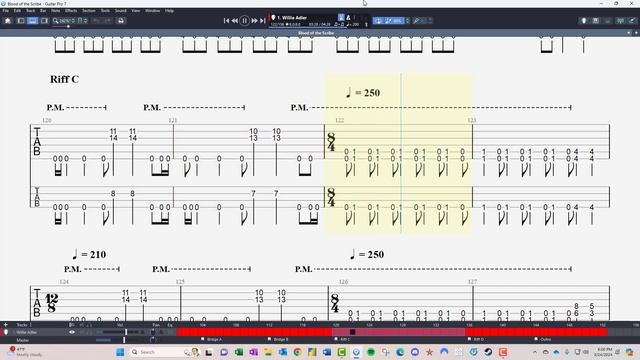Open the Windows Start menu

point(120,352)
